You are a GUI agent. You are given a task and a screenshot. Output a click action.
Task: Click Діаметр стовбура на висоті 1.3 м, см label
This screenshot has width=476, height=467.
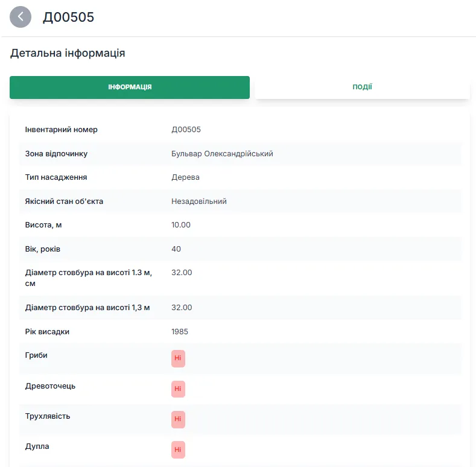[89, 278]
